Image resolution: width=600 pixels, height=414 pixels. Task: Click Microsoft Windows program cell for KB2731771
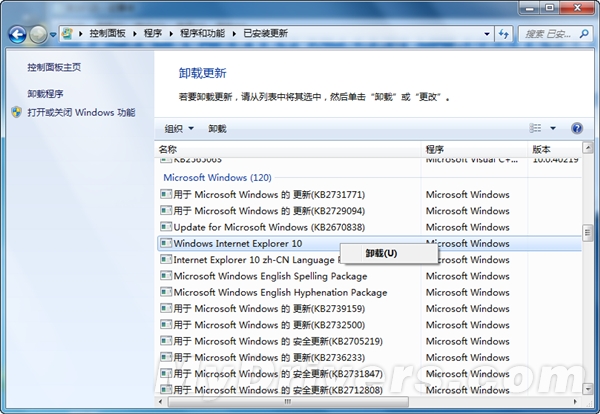468,195
